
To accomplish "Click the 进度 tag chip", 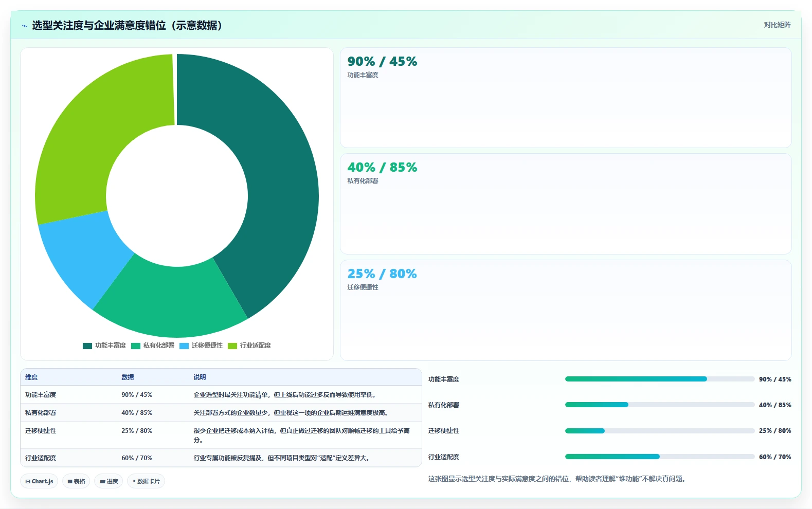I will [x=109, y=481].
